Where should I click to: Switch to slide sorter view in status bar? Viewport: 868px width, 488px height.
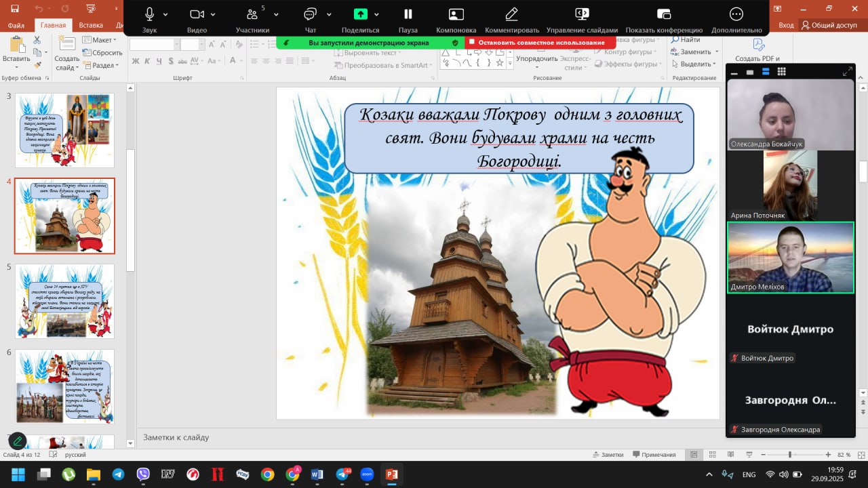click(x=712, y=455)
